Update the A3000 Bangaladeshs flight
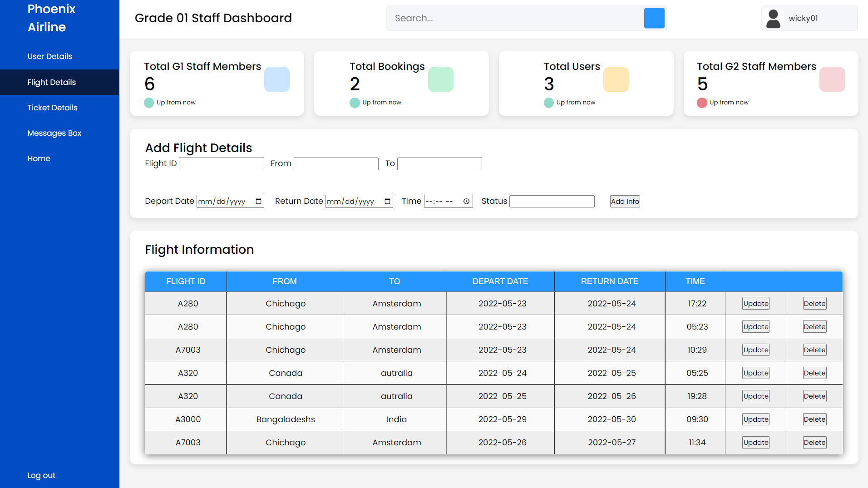Image resolution: width=868 pixels, height=488 pixels. coord(755,419)
